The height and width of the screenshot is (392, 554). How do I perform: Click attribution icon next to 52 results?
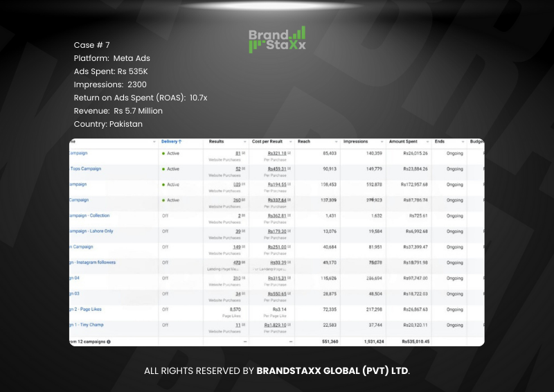coord(243,169)
